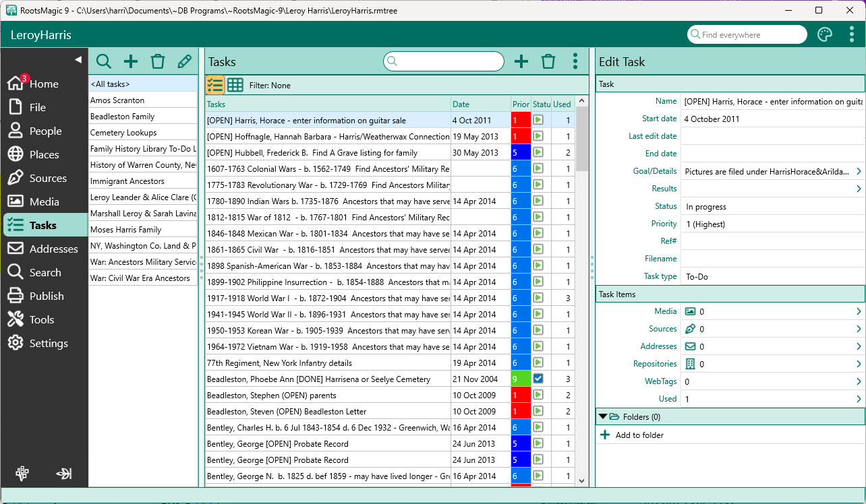The width and height of the screenshot is (866, 504).
Task: Delete the selected task using trash icon
Action: click(x=548, y=62)
